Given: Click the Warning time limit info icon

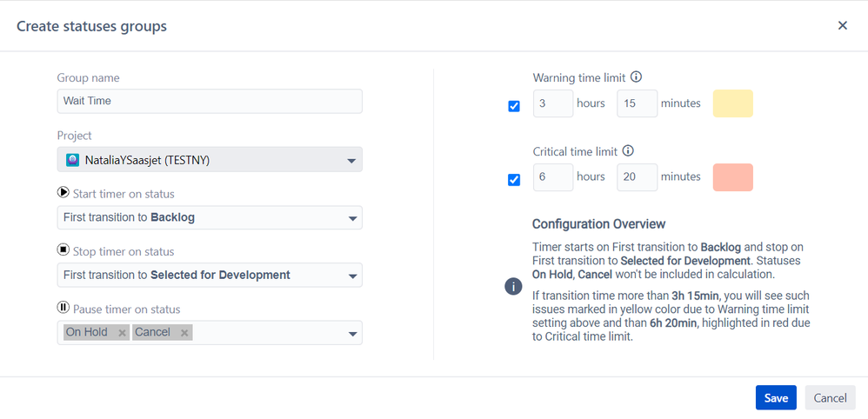Looking at the screenshot, I should (636, 77).
